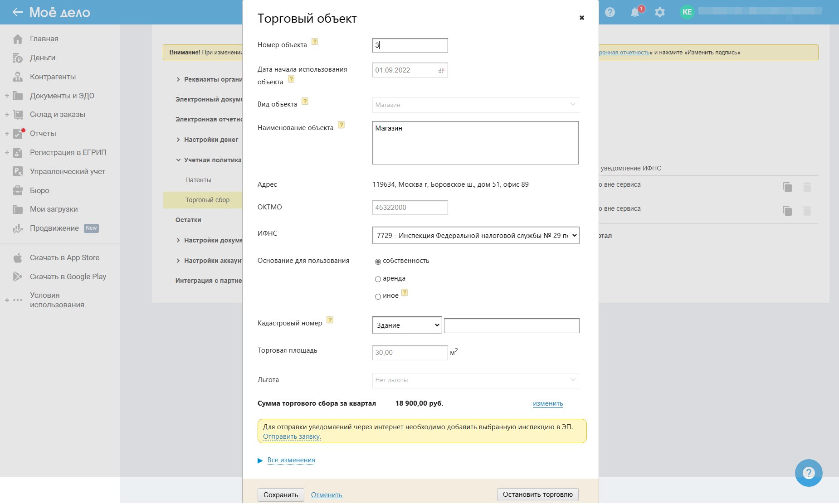The width and height of the screenshot is (839, 504).
Task: Click the hint icon next to Кадастровый номер
Action: click(x=330, y=320)
